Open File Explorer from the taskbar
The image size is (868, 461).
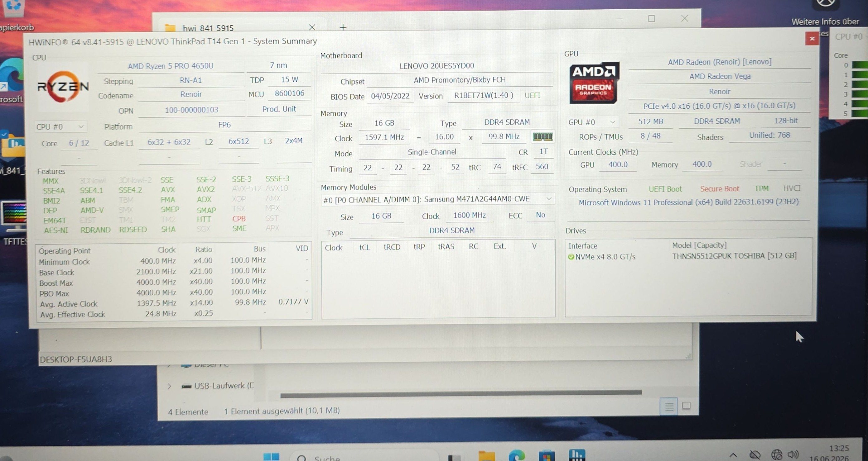(x=486, y=456)
